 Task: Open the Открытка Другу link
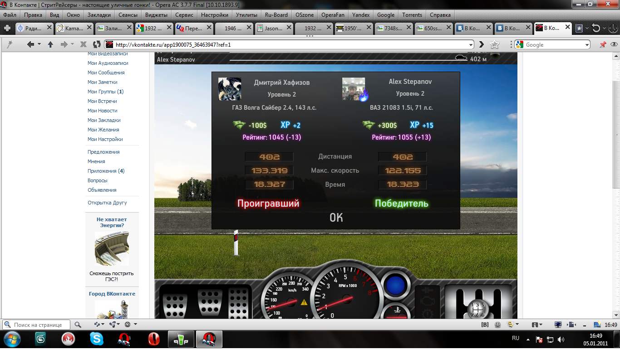point(107,203)
